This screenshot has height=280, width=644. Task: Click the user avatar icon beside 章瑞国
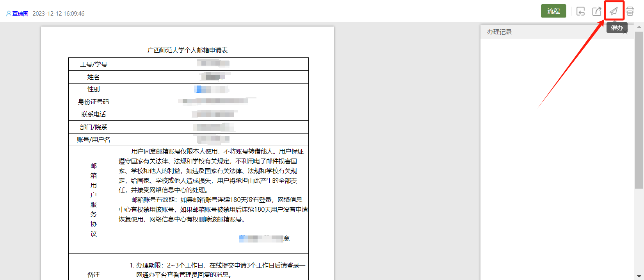tap(9, 14)
